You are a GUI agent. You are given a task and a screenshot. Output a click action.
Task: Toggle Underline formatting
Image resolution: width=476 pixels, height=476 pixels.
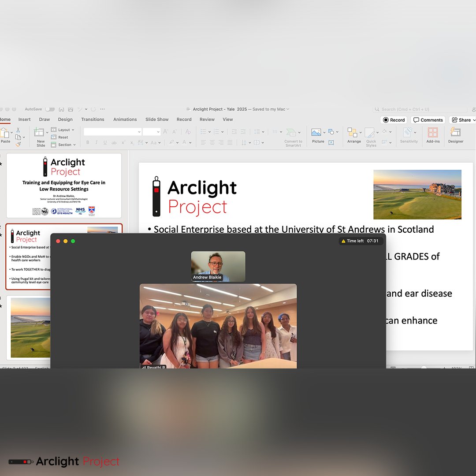pos(105,142)
